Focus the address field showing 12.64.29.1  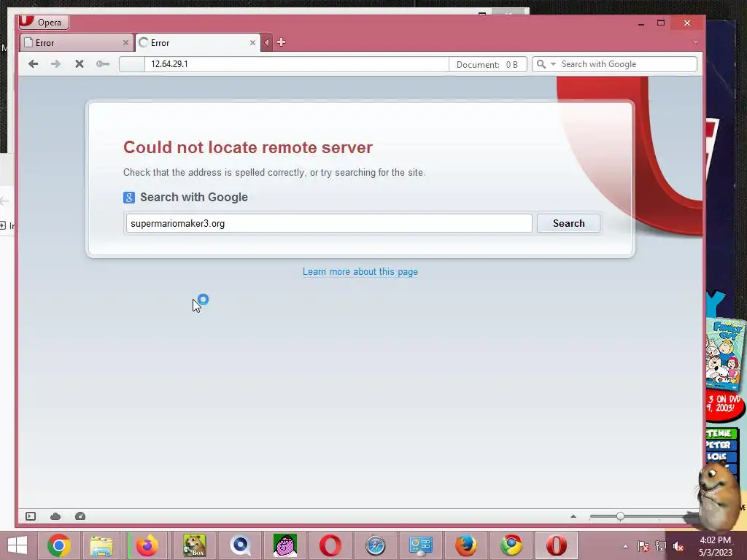point(296,64)
